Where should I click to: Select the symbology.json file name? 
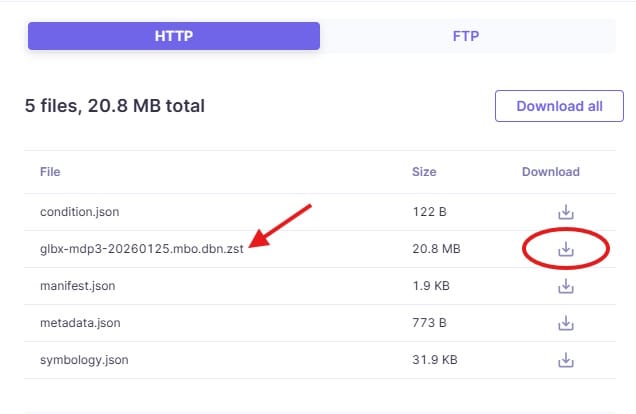click(x=84, y=360)
